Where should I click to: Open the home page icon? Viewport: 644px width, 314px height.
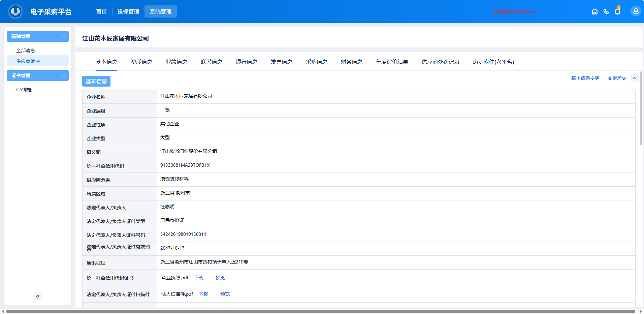tap(594, 11)
